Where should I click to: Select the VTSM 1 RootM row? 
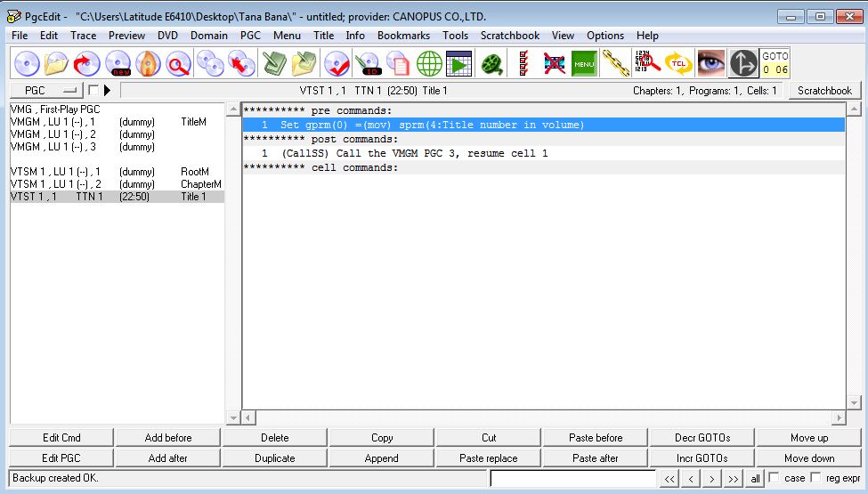(x=117, y=172)
